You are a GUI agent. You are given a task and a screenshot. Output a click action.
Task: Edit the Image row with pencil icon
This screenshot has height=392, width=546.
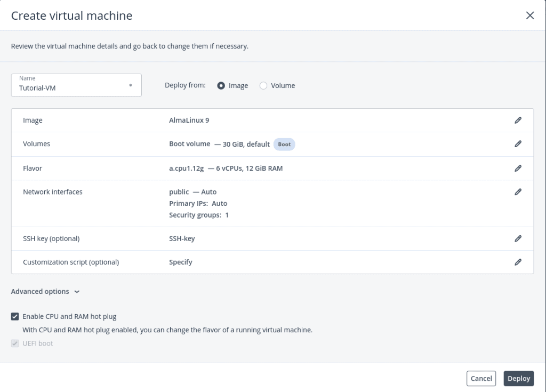518,120
